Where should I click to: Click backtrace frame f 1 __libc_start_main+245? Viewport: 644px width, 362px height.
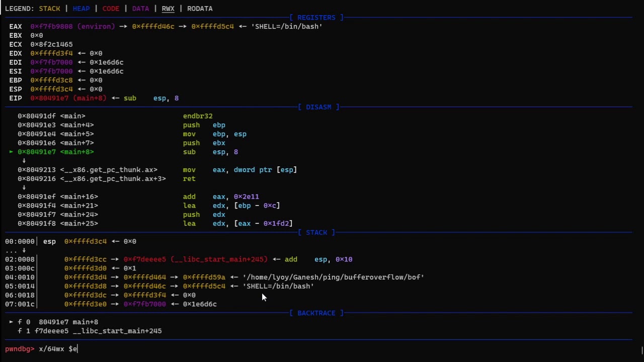pos(90,331)
